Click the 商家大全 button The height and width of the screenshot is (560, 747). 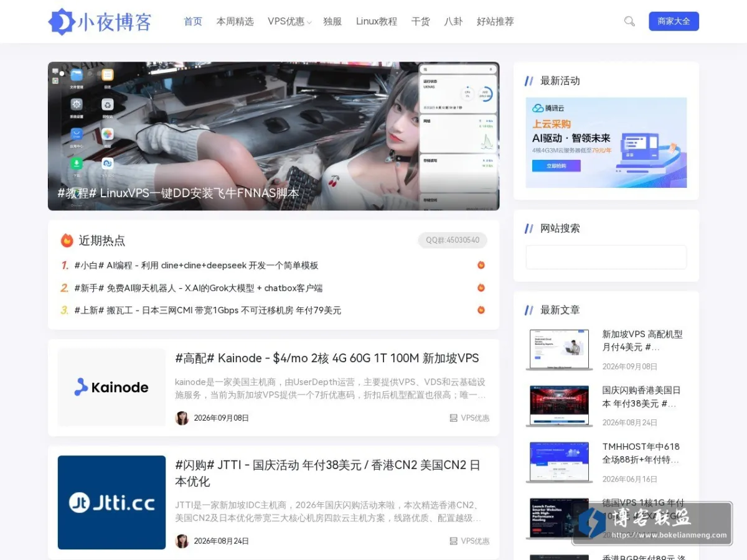pyautogui.click(x=674, y=21)
